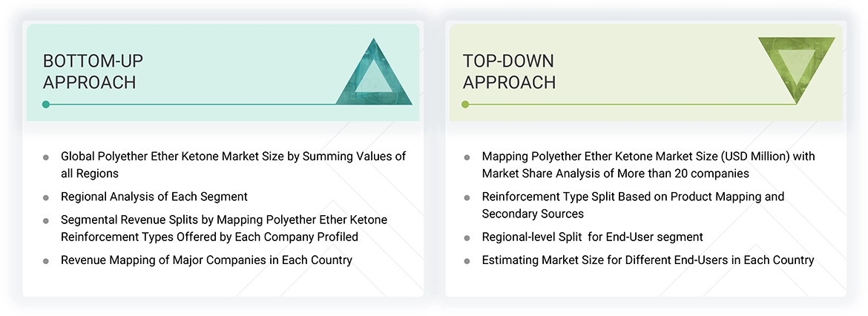Click Regional-level Split for End-User segment text
This screenshot has height=316, width=868.
click(x=592, y=237)
